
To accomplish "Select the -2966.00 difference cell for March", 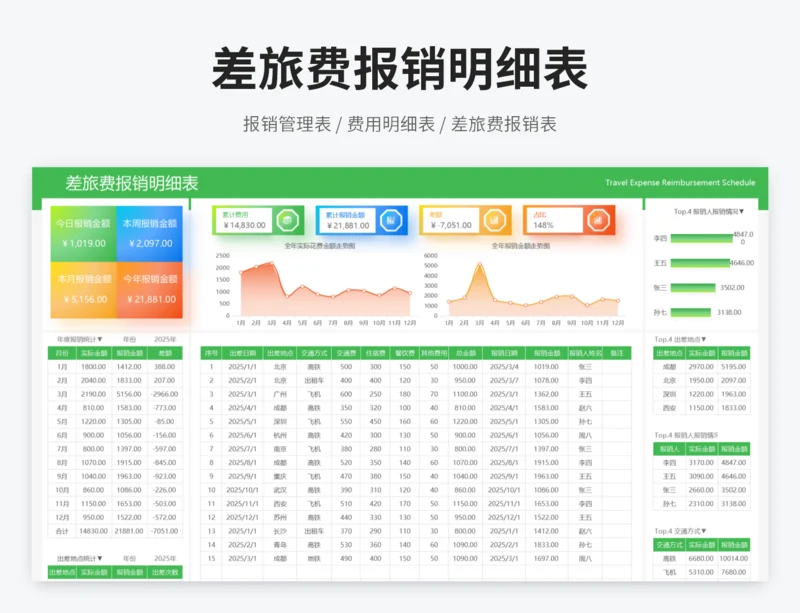I will [164, 395].
